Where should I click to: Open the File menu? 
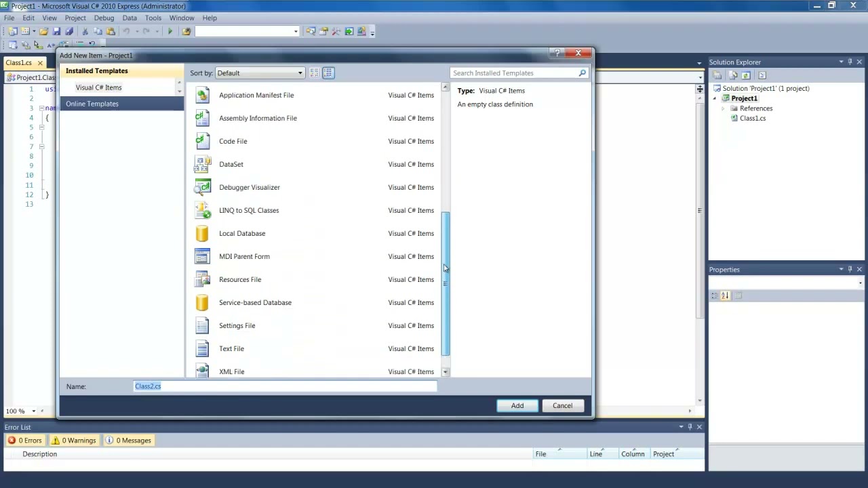point(9,18)
